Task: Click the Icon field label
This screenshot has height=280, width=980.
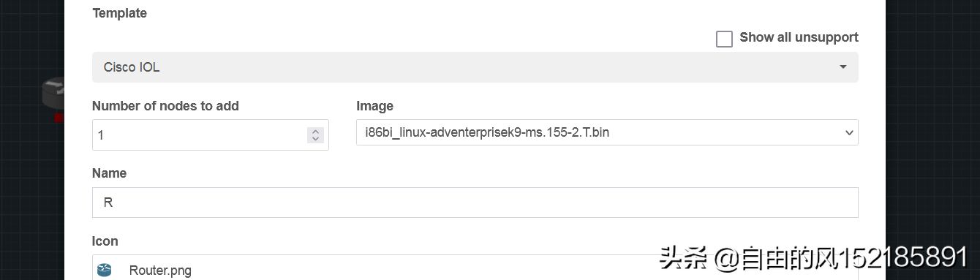Action: click(x=105, y=241)
